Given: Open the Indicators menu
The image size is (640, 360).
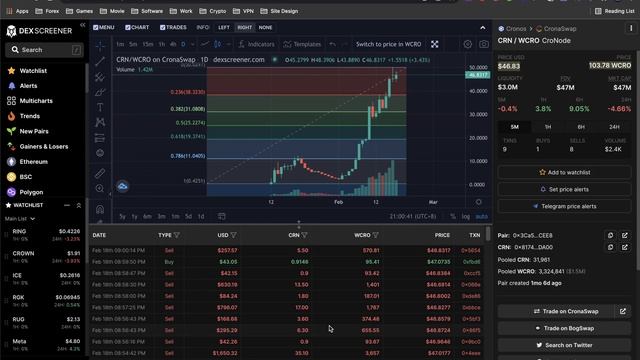Looking at the screenshot, I should [256, 44].
